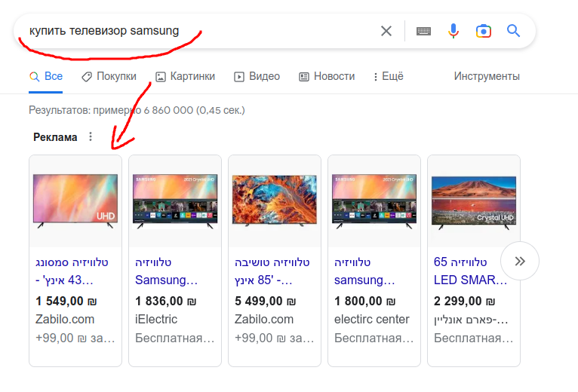The height and width of the screenshot is (392, 578).
Task: Open the electirc center samsung TV link
Action: coord(365,271)
